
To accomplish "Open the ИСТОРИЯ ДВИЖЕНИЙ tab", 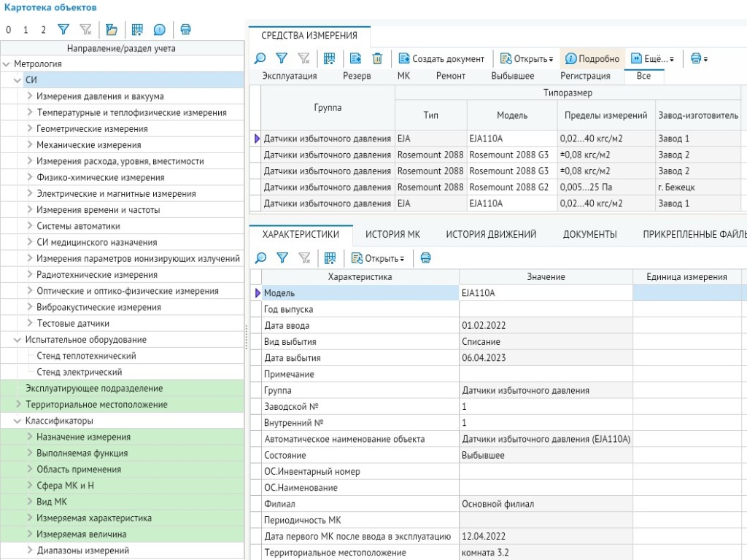I will tap(491, 234).
